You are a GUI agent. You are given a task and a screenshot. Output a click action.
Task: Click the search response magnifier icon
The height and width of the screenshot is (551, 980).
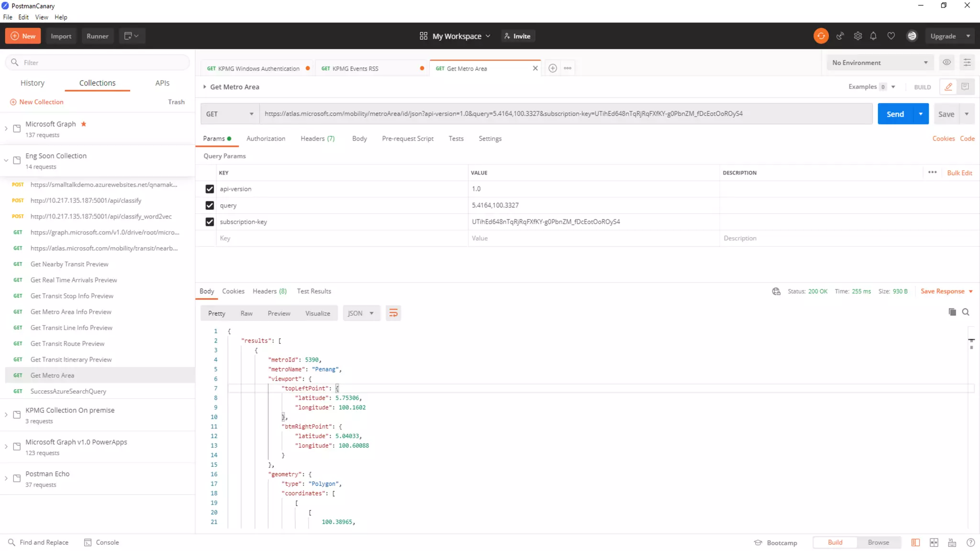pos(966,312)
